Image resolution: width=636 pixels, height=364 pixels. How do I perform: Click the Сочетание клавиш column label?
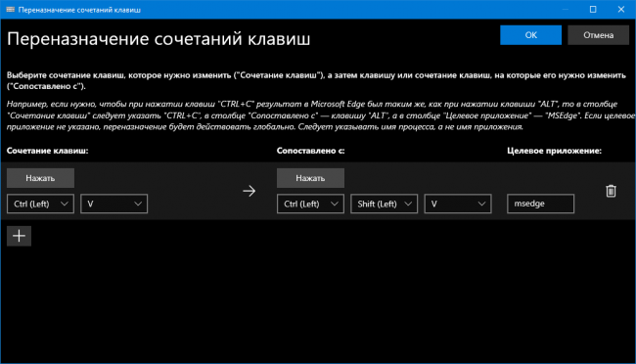pos(48,151)
